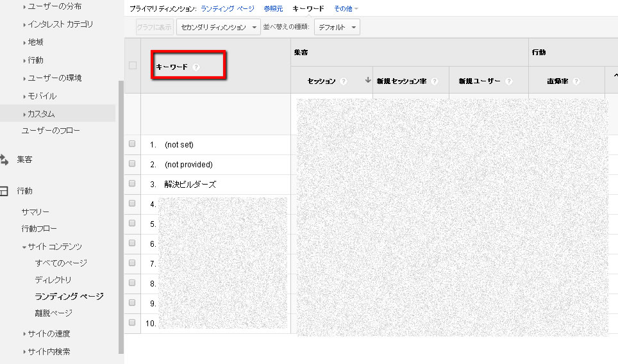
Task: Open the その他 dimension dropdown
Action: pos(346,9)
